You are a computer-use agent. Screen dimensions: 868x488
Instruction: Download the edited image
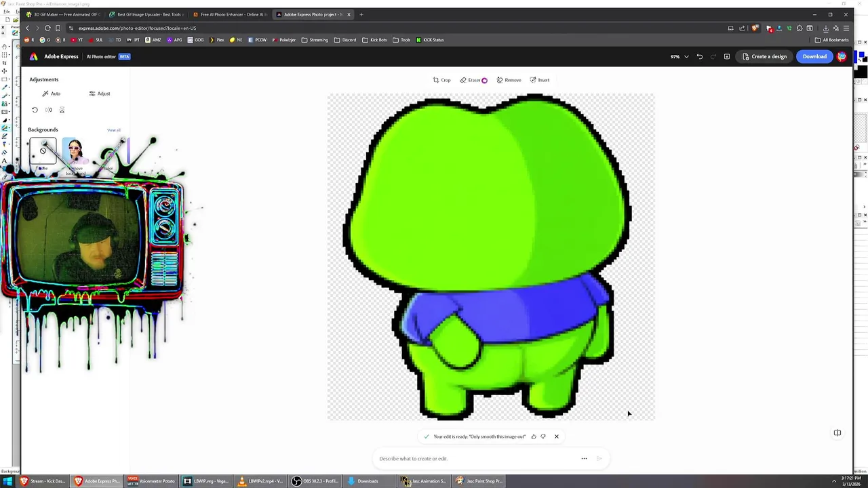click(x=814, y=57)
